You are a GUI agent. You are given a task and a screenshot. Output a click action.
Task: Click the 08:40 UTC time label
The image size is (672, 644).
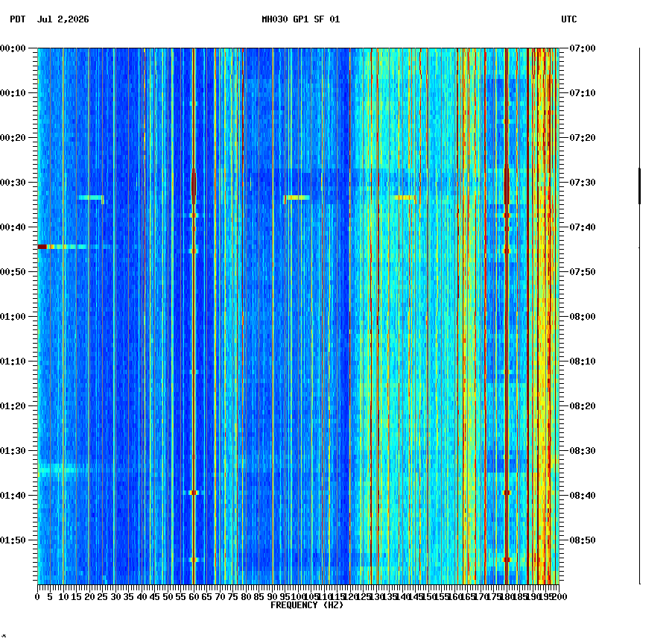pyautogui.click(x=583, y=496)
